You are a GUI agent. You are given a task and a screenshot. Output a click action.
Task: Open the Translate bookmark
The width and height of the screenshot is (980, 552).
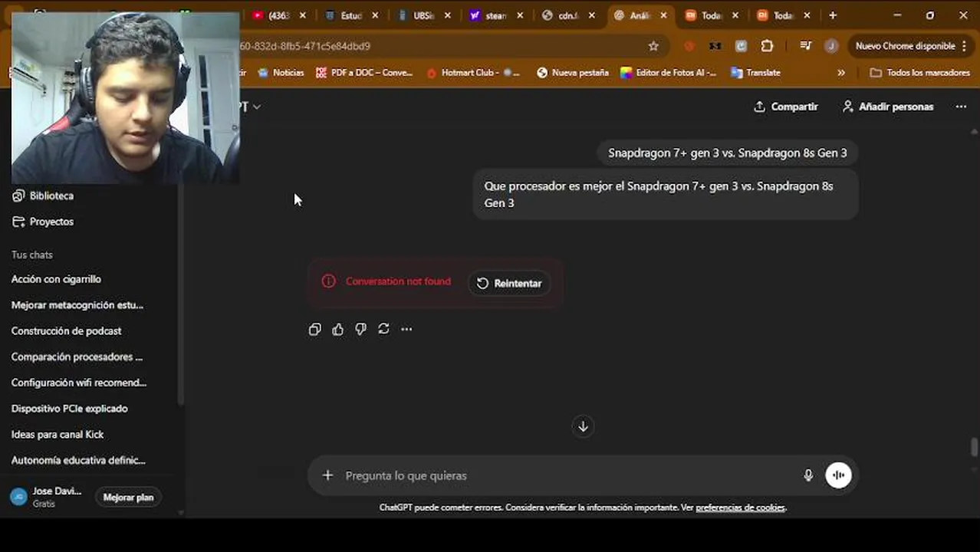coord(755,73)
